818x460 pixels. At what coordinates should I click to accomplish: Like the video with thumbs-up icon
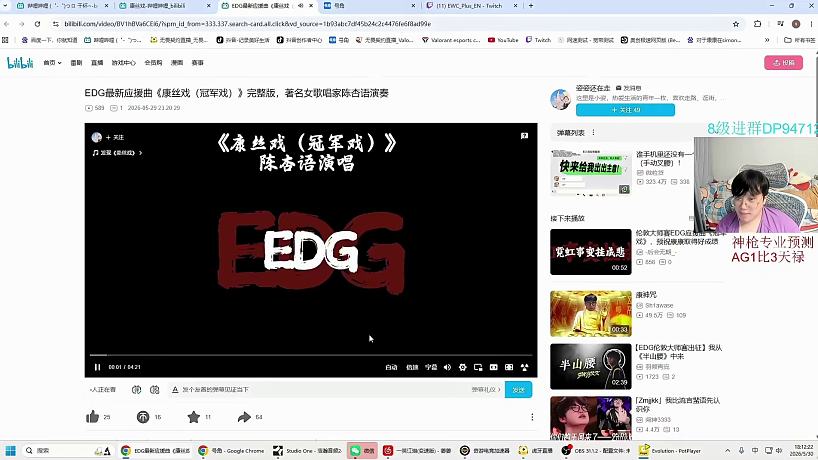[92, 417]
